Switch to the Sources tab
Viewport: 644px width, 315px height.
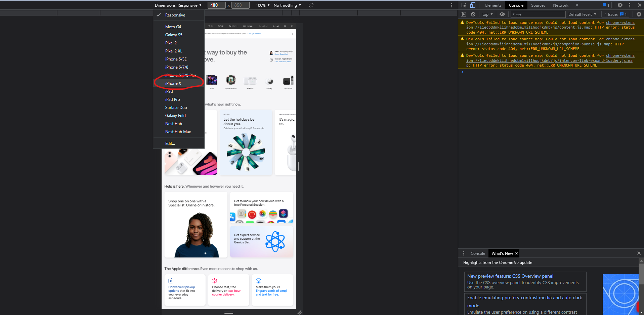[x=538, y=5]
